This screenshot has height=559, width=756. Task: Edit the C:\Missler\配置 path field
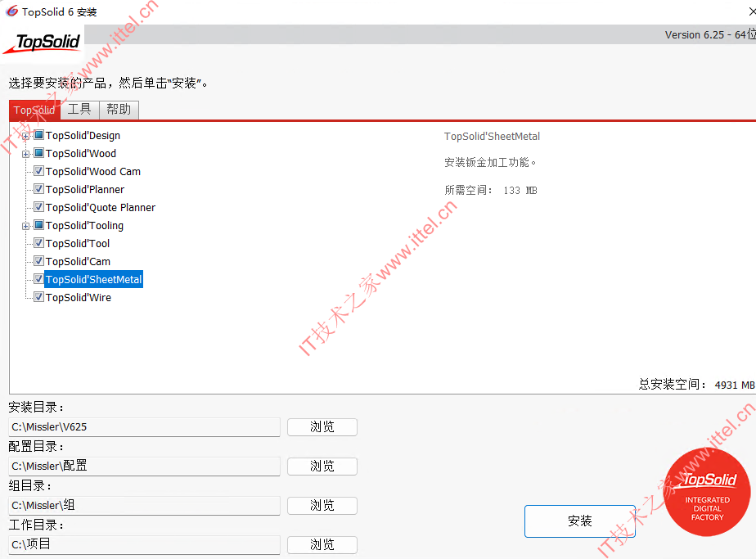pyautogui.click(x=144, y=466)
